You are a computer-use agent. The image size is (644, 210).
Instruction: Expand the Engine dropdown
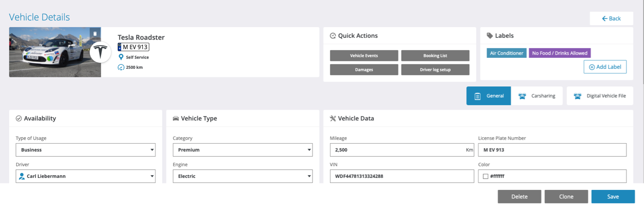tap(243, 176)
